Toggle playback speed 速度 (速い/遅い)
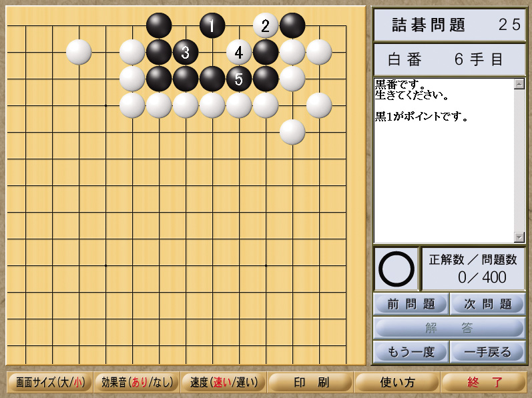532x398 pixels. [224, 383]
